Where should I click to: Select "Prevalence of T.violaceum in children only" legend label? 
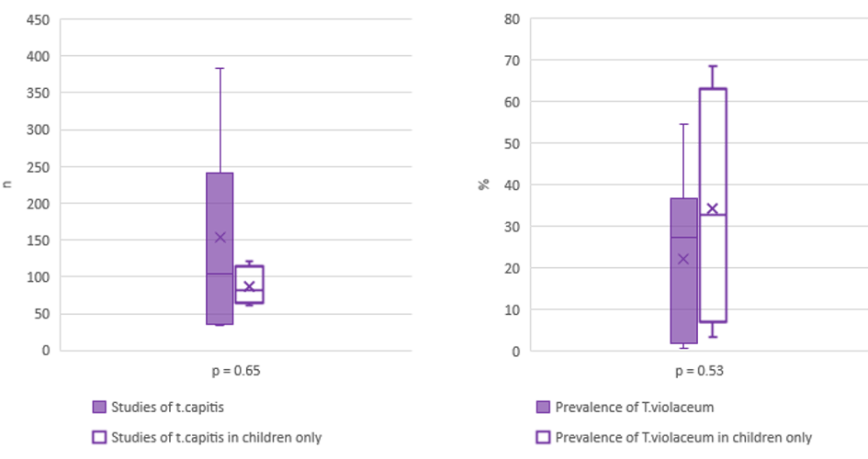coord(684,437)
